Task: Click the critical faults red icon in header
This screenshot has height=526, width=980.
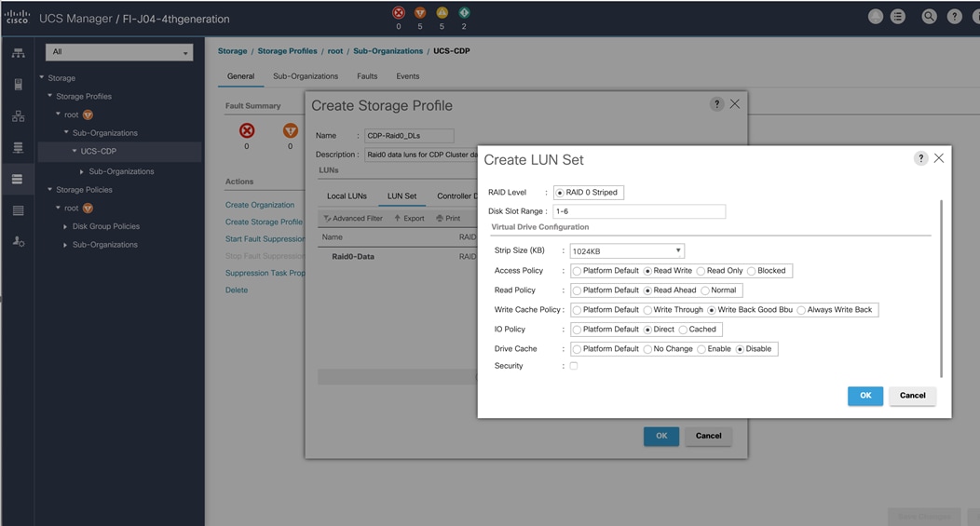Action: click(x=398, y=12)
